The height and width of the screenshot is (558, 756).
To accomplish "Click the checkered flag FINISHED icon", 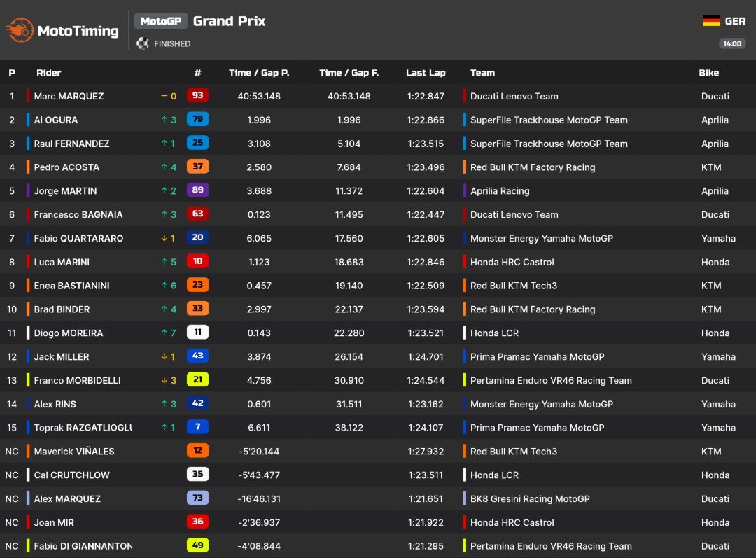I will click(143, 43).
